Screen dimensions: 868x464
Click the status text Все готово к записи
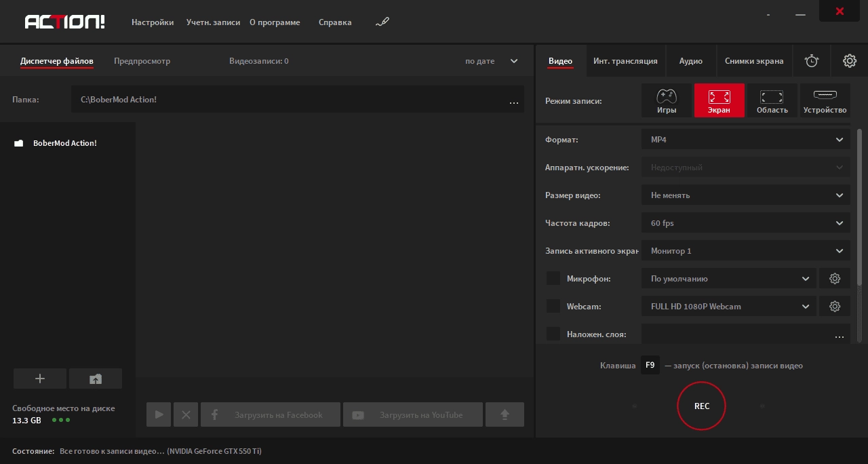click(x=161, y=451)
